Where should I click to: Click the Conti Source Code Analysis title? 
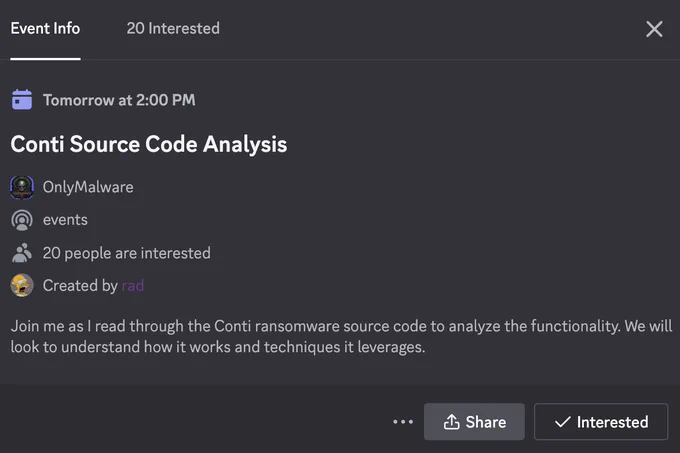point(149,144)
